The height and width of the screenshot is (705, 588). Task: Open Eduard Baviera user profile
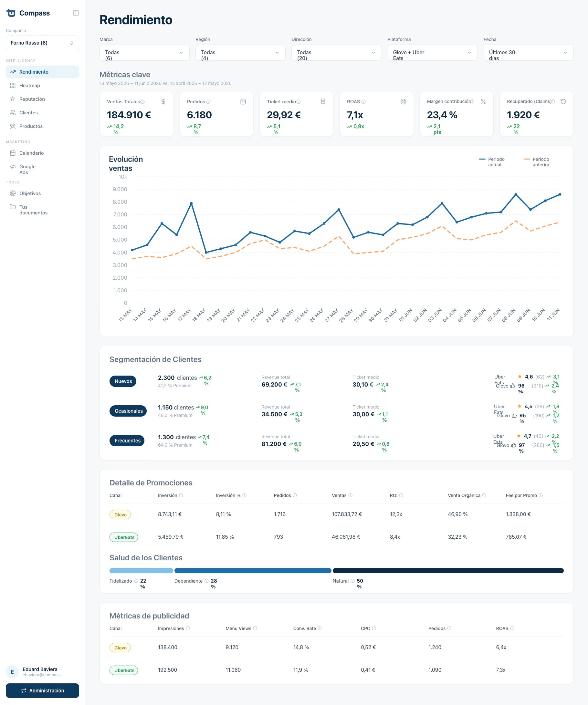click(42, 672)
